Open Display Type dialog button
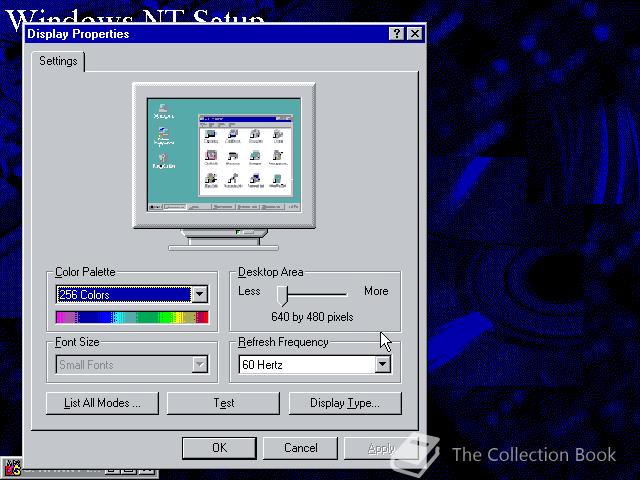The width and height of the screenshot is (640, 480). click(345, 403)
